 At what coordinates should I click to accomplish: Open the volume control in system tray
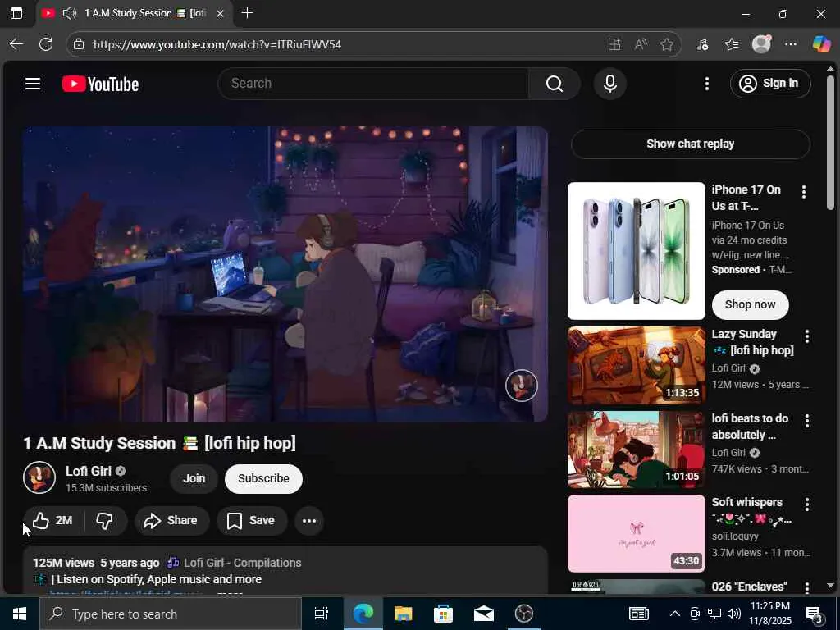point(734,614)
